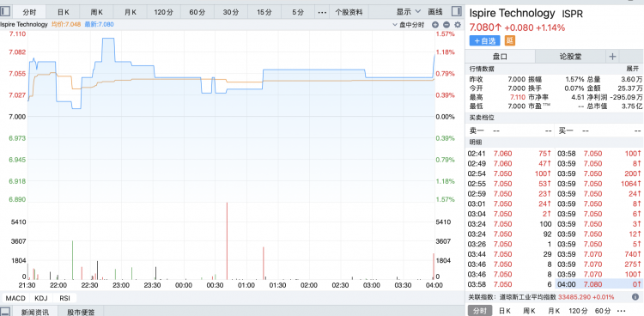This screenshot has height=316, width=644.
Task: Select 日K in bottom right bar
Action: [x=506, y=311]
